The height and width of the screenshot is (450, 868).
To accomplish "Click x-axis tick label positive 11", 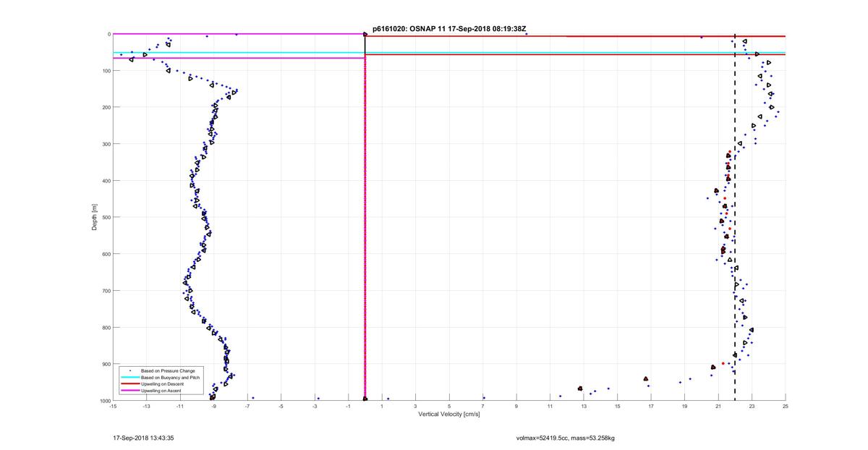I will click(x=550, y=406).
